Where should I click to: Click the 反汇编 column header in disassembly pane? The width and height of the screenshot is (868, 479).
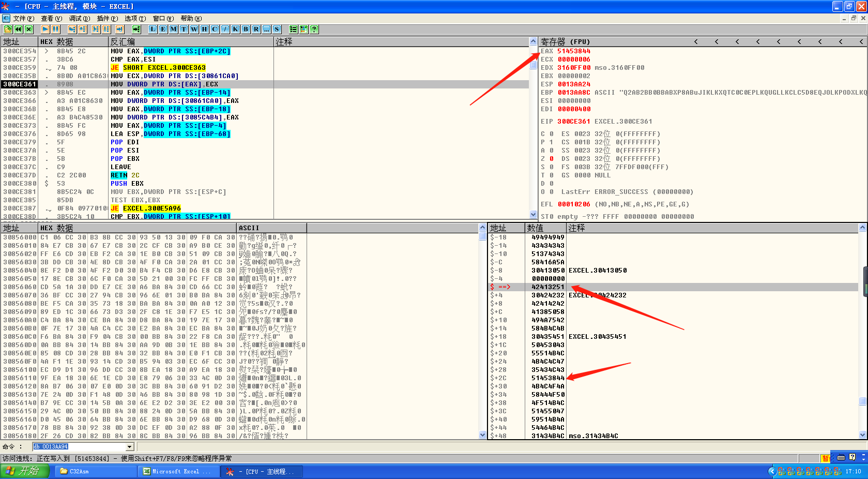pos(191,42)
